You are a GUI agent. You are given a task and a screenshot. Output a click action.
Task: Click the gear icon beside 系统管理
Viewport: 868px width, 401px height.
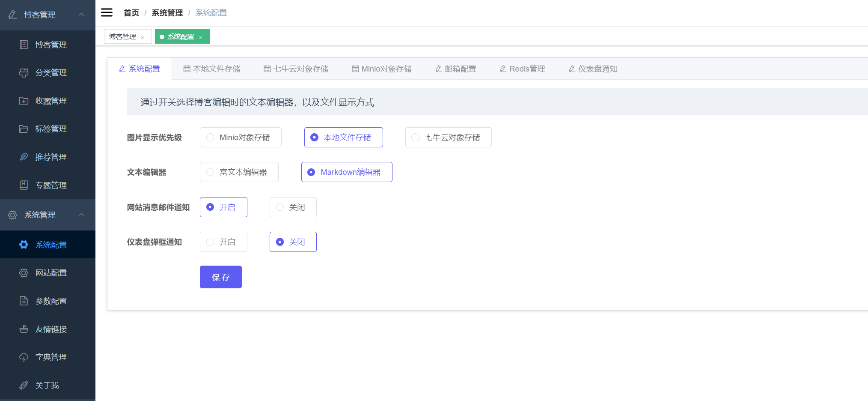point(13,215)
